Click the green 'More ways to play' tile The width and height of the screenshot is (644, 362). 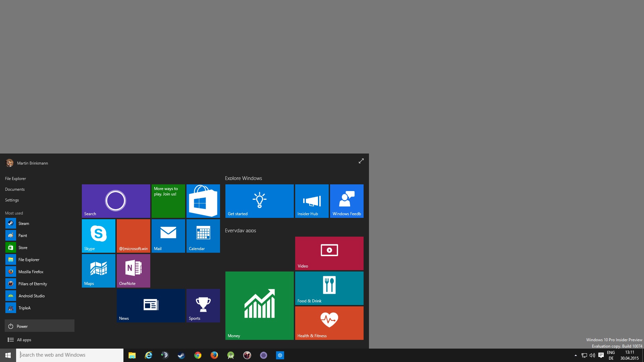pos(168,201)
